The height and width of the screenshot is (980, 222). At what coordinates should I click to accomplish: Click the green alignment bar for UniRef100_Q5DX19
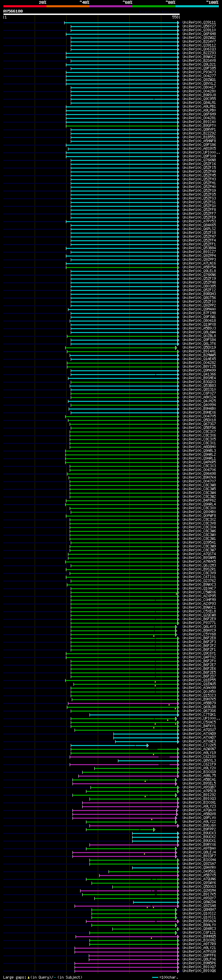pos(121,347)
